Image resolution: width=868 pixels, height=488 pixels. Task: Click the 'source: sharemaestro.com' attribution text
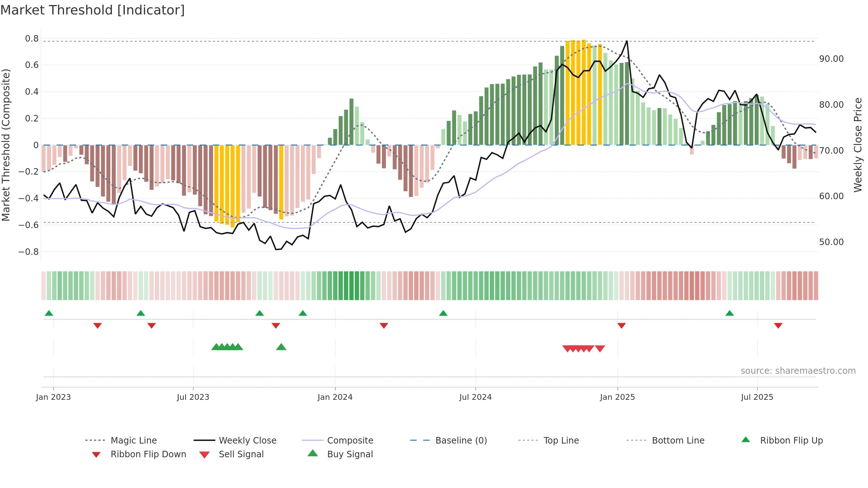coord(798,371)
